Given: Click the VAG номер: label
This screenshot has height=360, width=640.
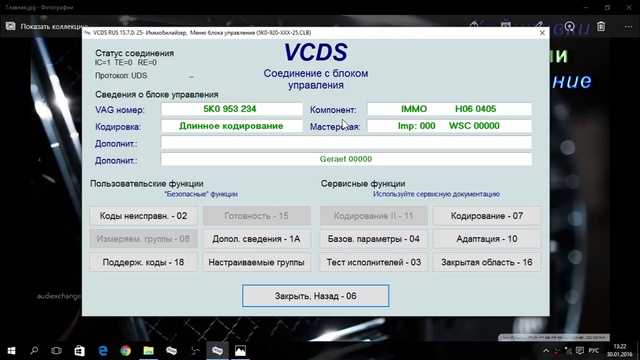Looking at the screenshot, I should point(120,110).
